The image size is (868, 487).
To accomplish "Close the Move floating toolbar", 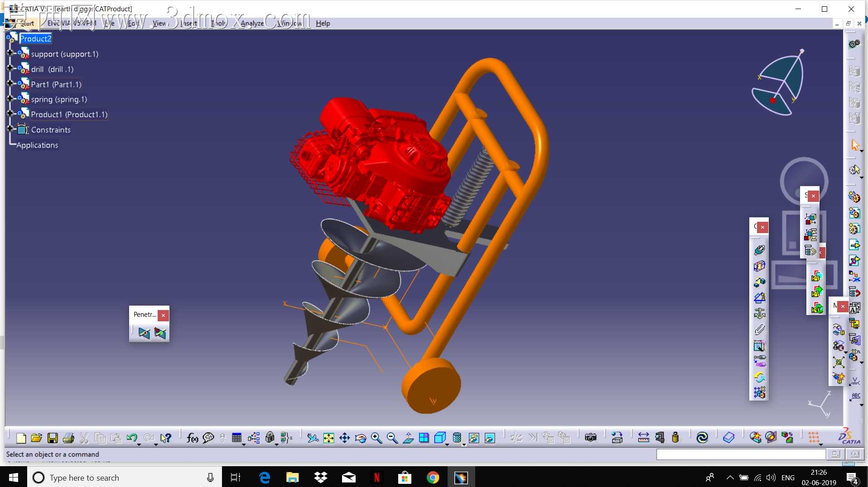I will tap(842, 306).
